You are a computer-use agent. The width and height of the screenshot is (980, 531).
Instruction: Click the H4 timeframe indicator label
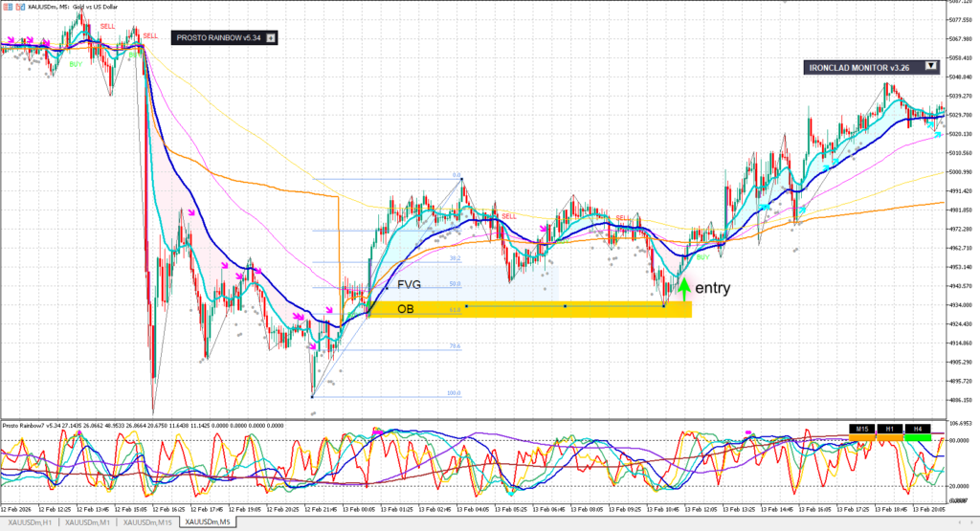pyautogui.click(x=918, y=429)
